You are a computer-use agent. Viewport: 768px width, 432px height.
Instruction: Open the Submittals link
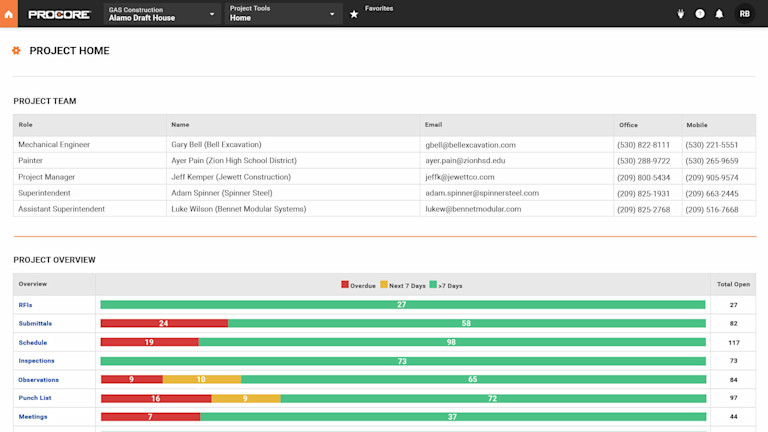click(x=35, y=323)
